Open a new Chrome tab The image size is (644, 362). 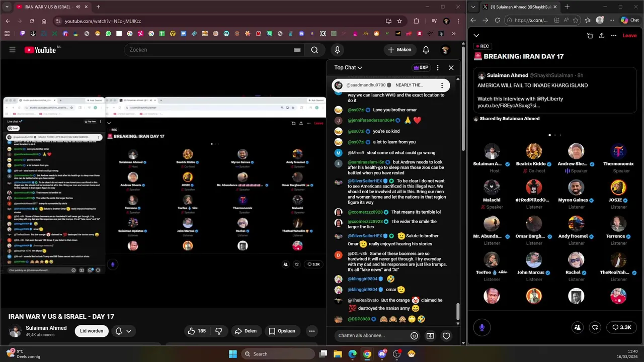point(98,7)
